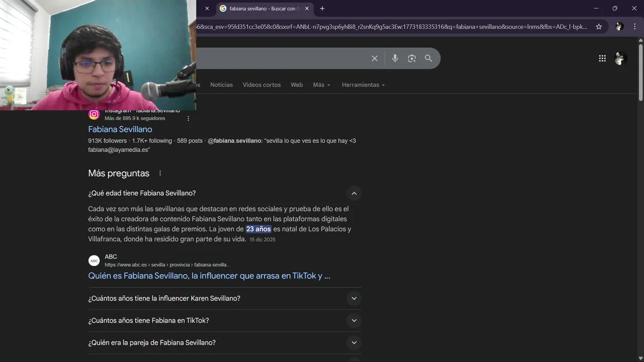Open the Fabiana Sevillano Instagram link
The image size is (644, 362).
click(x=120, y=129)
